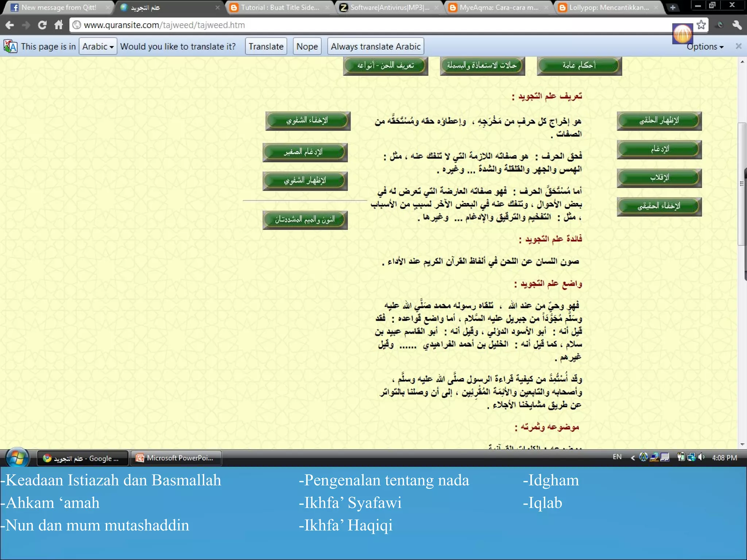The image size is (747, 560).
Task: Click the page vertical scrollbar thumb
Action: click(742, 184)
